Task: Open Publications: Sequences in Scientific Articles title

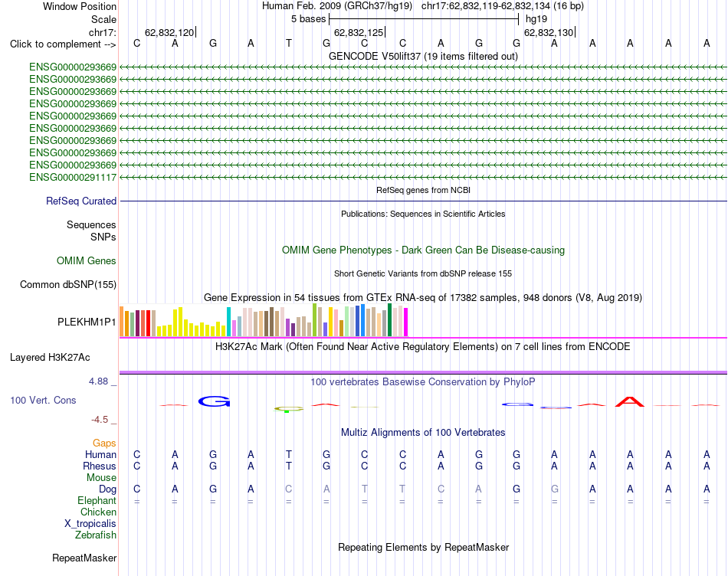Action: tap(423, 214)
